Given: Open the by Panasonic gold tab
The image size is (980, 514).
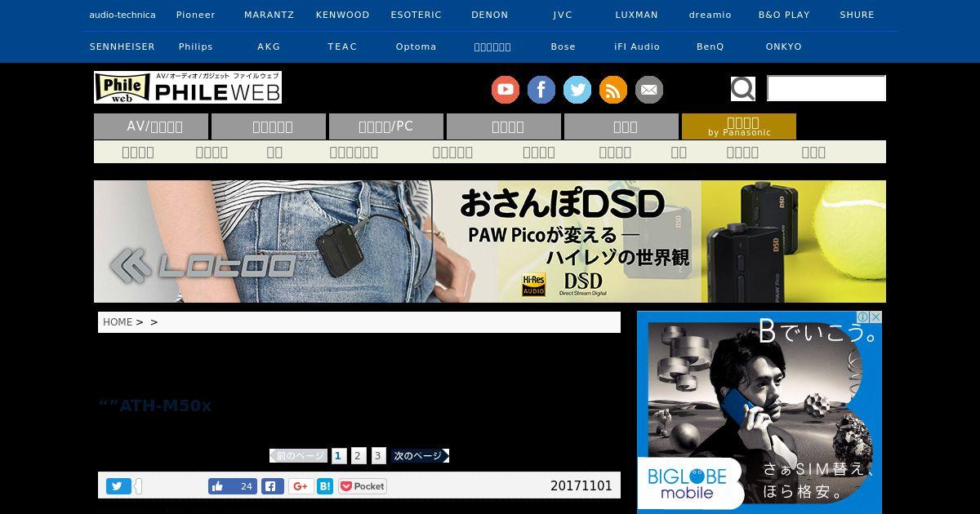Looking at the screenshot, I should [x=739, y=126].
